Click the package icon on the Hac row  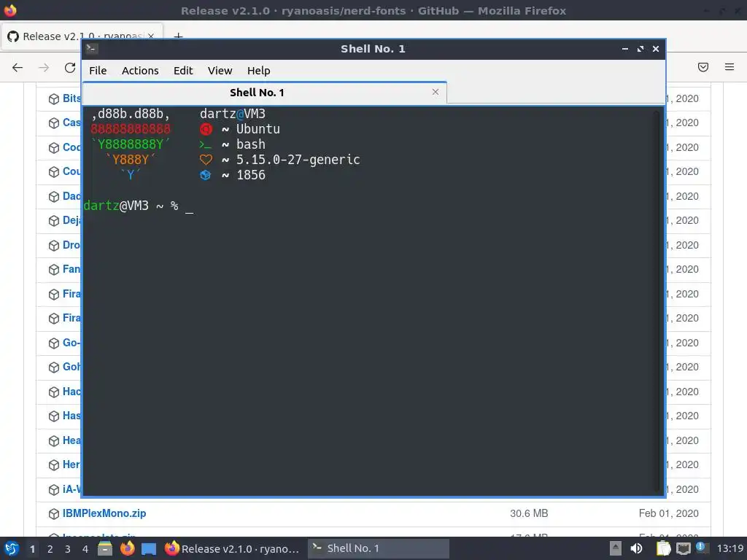click(54, 392)
